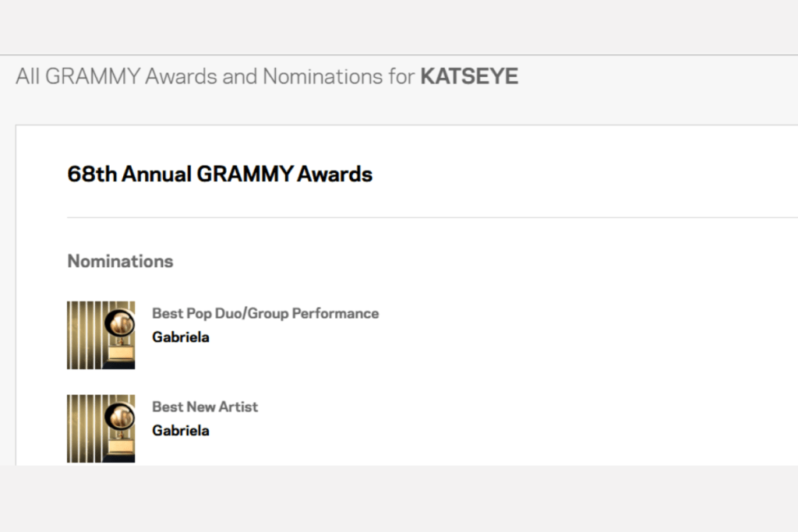Click the white awards card container

(546, 234)
